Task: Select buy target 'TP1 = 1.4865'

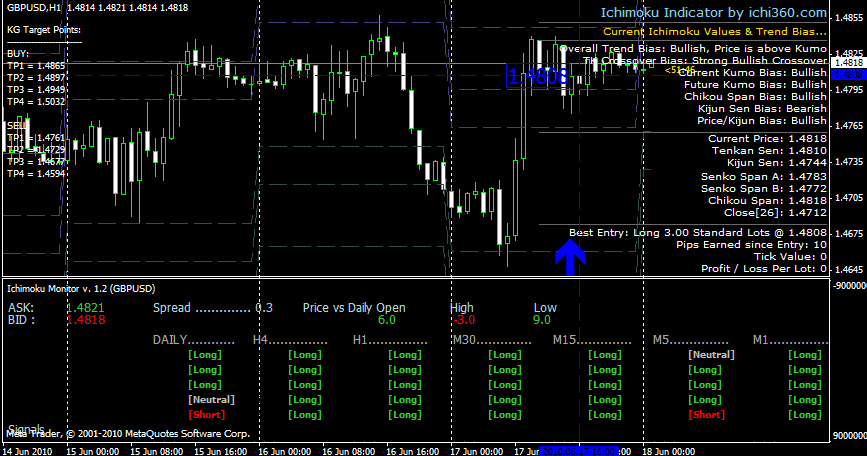Action: coord(36,66)
